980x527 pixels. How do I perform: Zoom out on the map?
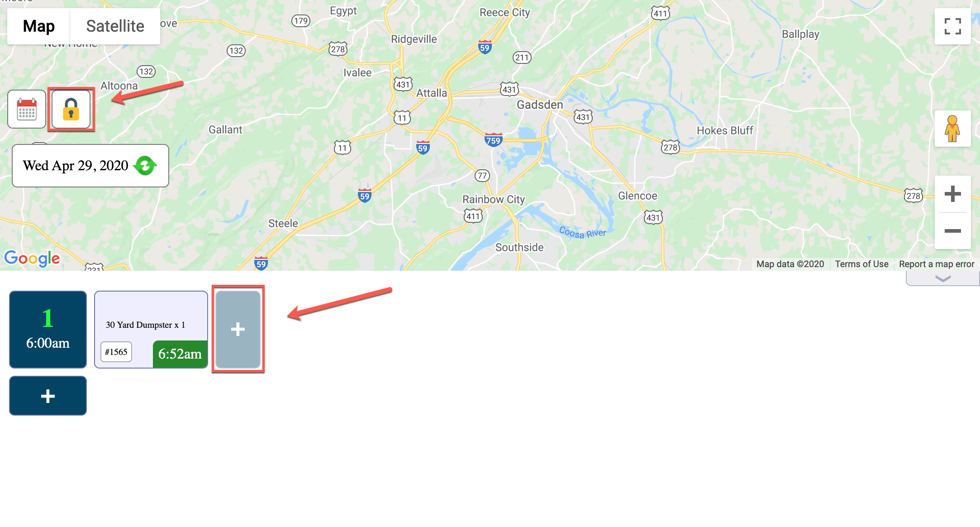(952, 231)
